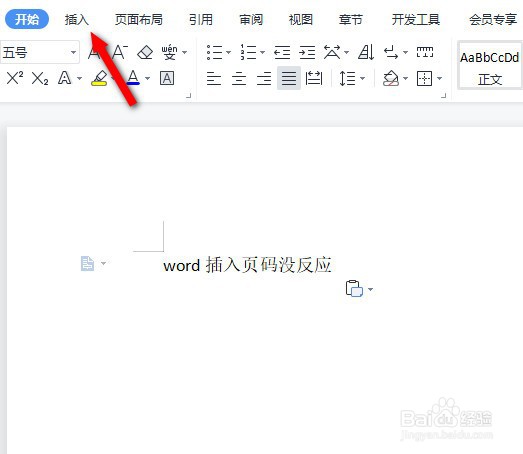
Task: Expand the borders dropdown arrow
Action: [440, 78]
